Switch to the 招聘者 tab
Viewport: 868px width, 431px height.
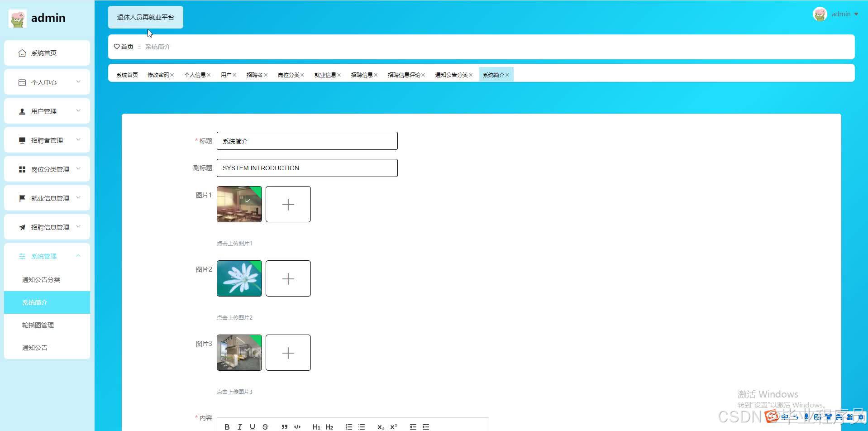(x=254, y=75)
